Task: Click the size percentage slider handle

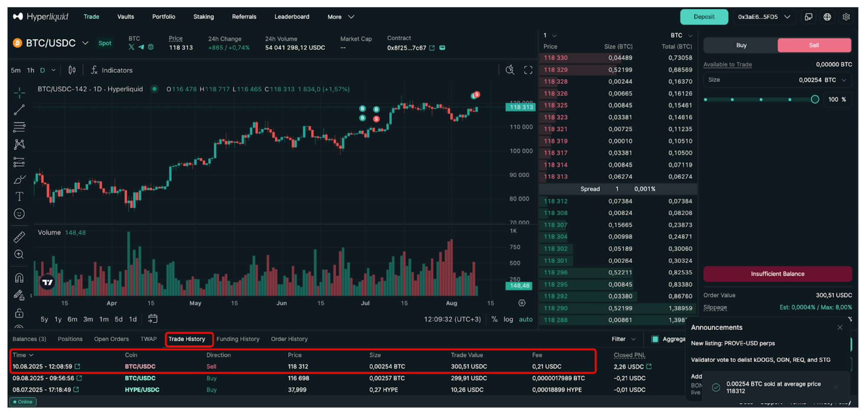Action: click(x=815, y=99)
